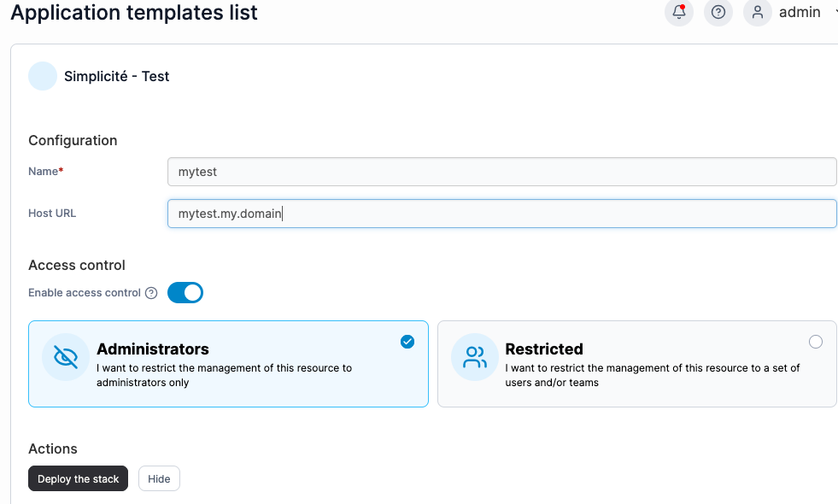Image resolution: width=838 pixels, height=504 pixels.
Task: Click the help question mark icon
Action: [718, 12]
